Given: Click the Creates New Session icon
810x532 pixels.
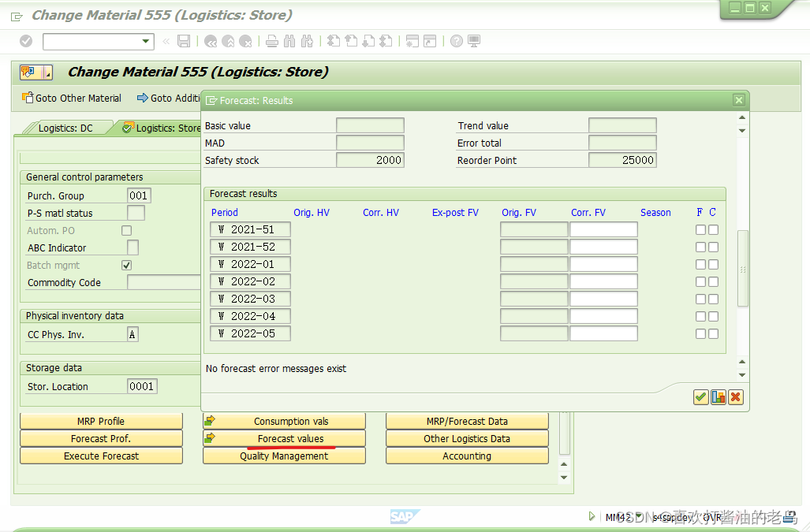Looking at the screenshot, I should coord(411,41).
